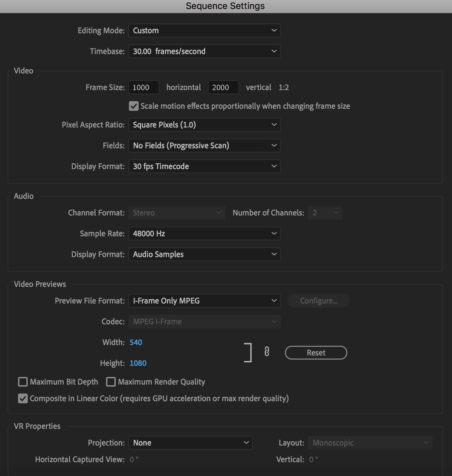
Task: Open the Fields dropdown menu
Action: click(x=204, y=145)
